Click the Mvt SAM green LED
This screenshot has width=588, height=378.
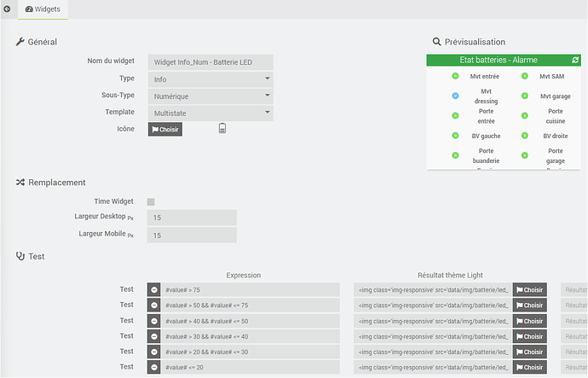525,76
